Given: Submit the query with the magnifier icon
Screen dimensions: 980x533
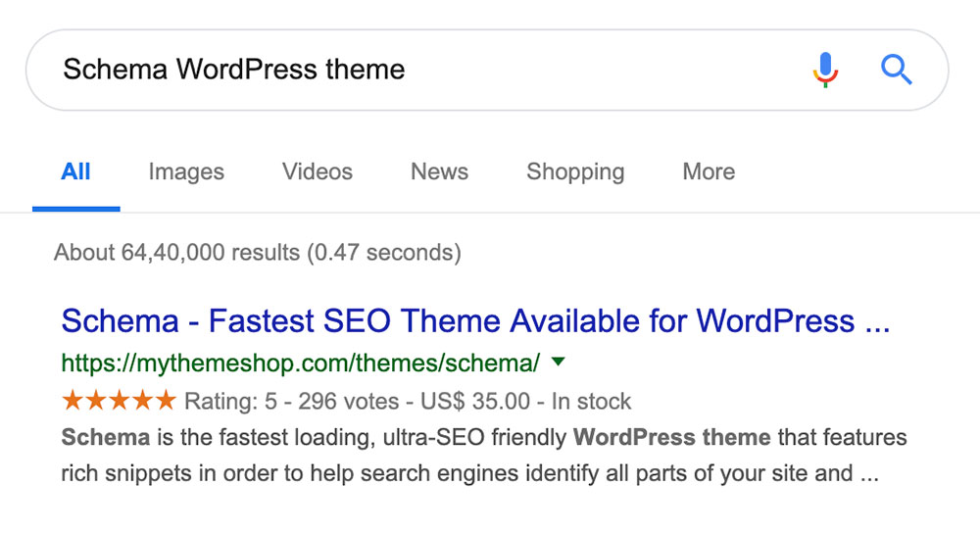Looking at the screenshot, I should [x=897, y=70].
